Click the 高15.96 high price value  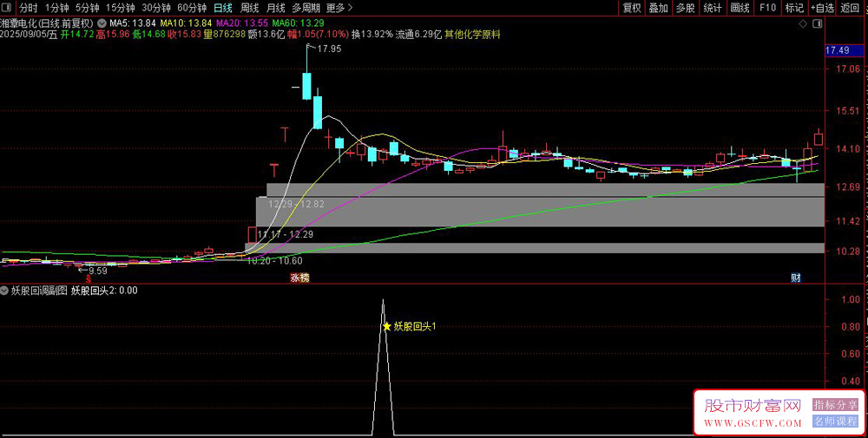click(x=112, y=35)
